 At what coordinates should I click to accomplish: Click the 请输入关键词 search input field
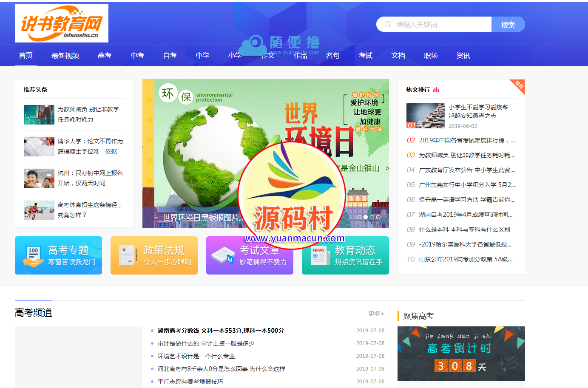(442, 25)
